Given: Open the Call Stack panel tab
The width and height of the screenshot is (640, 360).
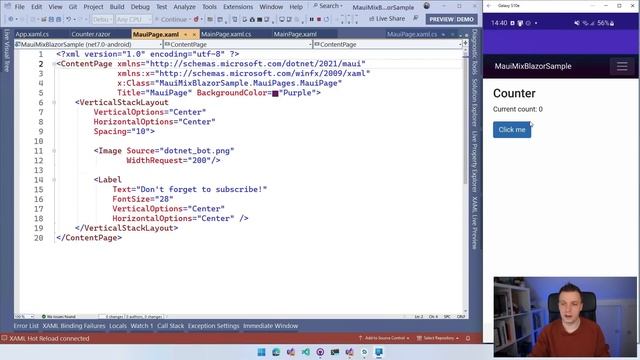Looking at the screenshot, I should point(171,326).
